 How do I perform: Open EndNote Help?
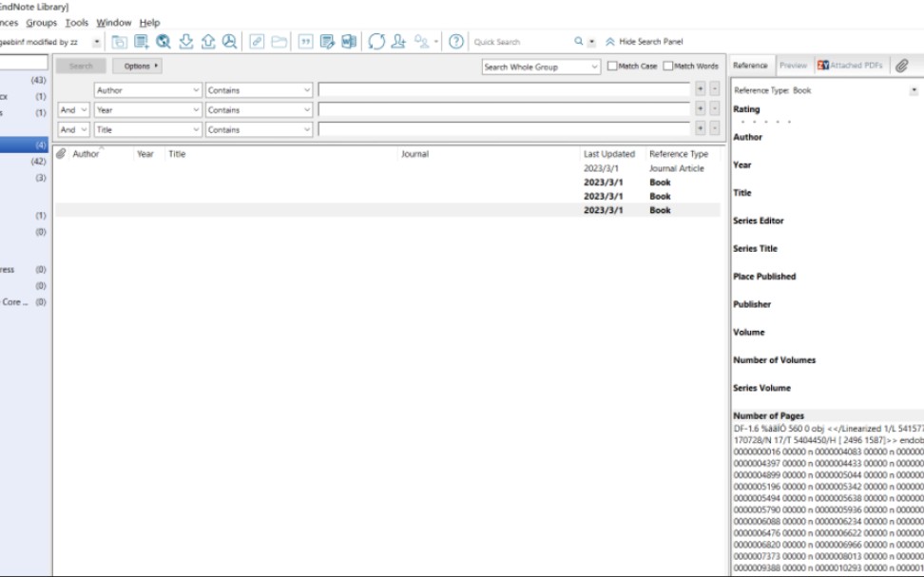click(454, 41)
